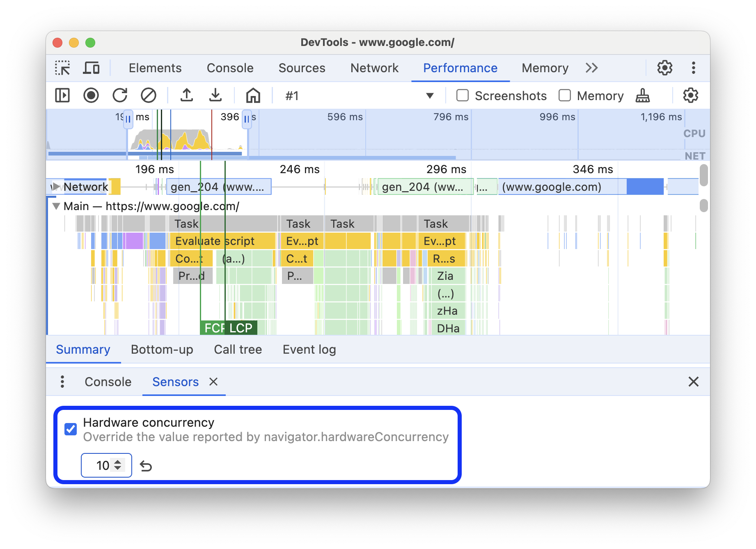Enable the Screenshots capture checkbox
The image size is (756, 549).
(x=462, y=95)
